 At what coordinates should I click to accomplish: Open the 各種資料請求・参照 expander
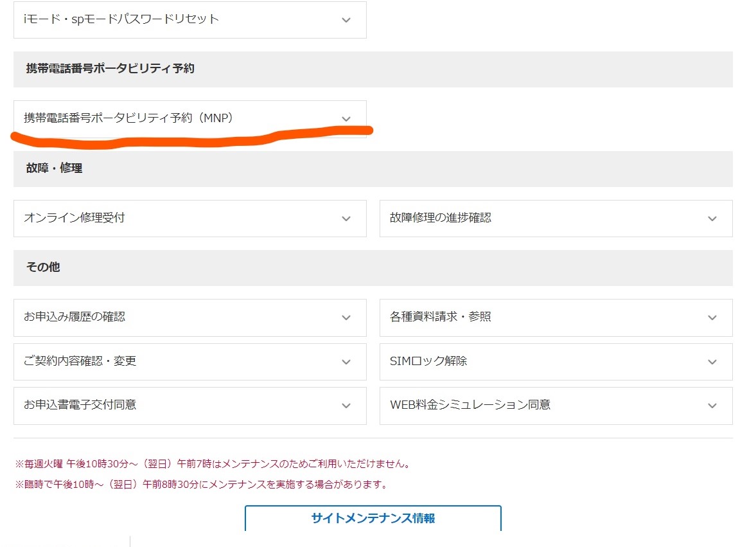pos(556,318)
